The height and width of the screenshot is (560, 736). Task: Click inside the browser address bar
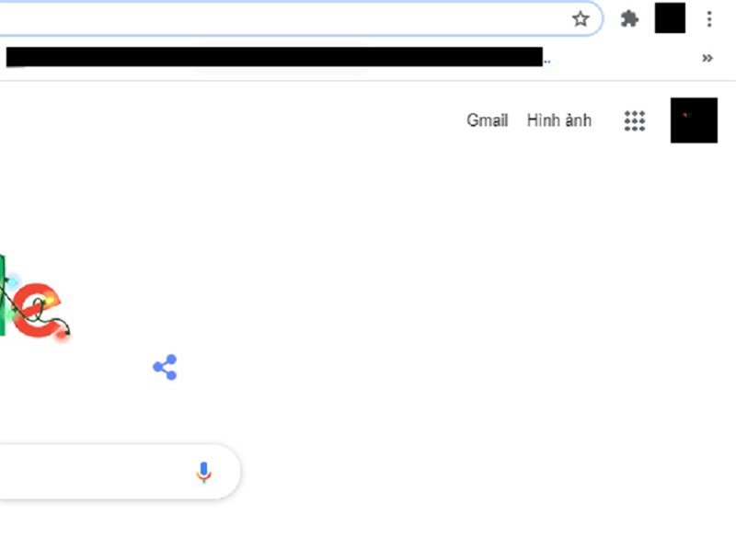276,17
